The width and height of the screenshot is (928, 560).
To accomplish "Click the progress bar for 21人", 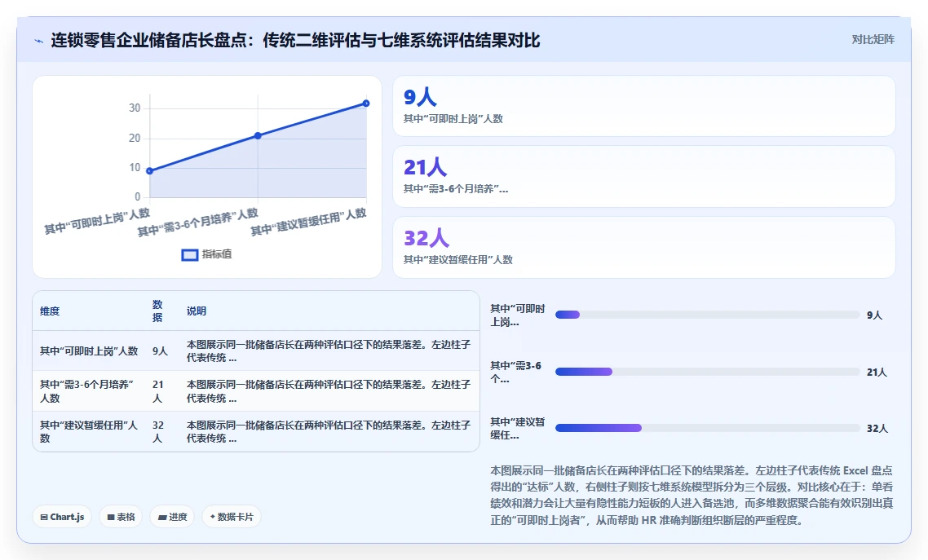I will click(707, 372).
